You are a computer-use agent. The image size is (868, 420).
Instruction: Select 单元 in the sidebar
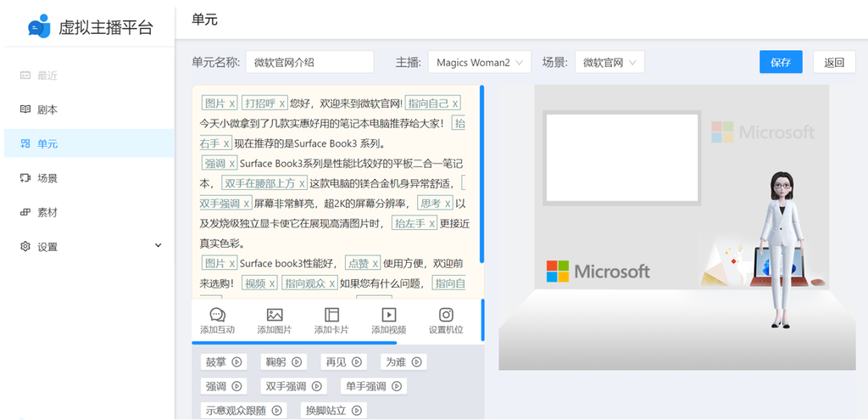(88, 143)
